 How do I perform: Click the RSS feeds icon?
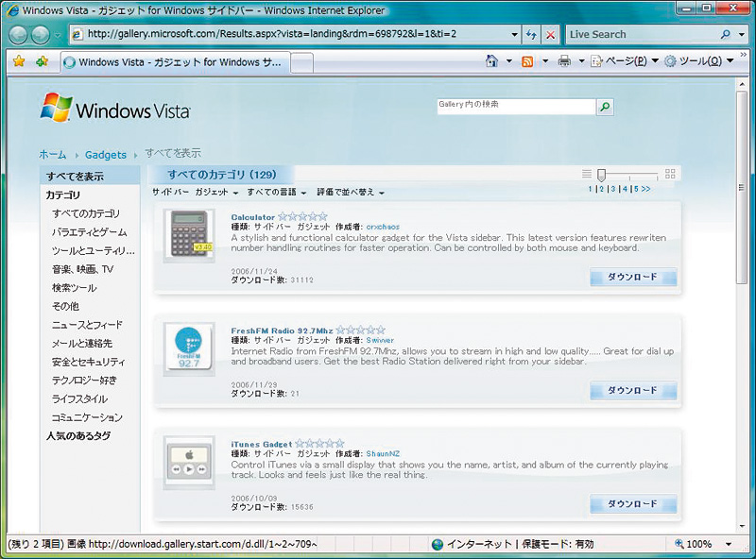pyautogui.click(x=527, y=61)
